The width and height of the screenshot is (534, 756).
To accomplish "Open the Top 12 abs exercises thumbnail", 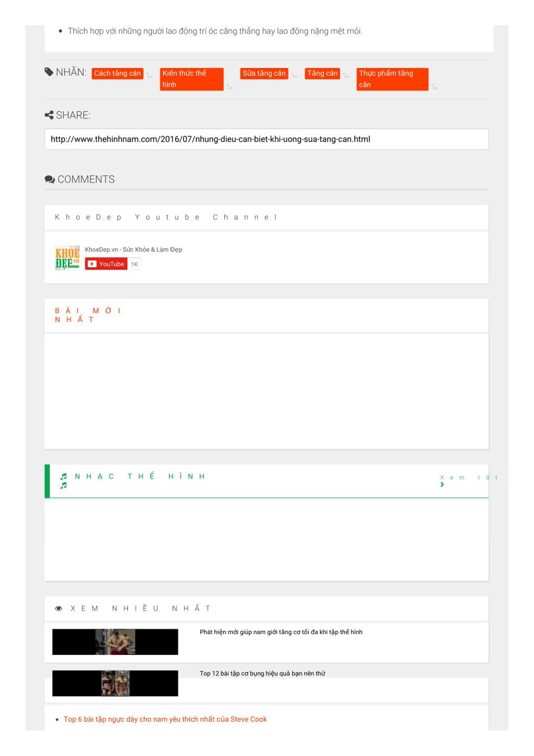I will point(115,683).
